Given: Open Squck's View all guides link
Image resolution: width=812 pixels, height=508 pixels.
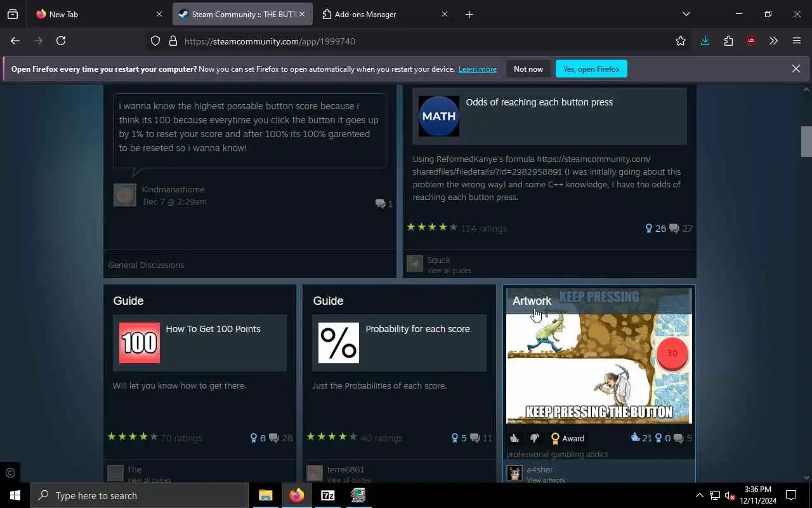Looking at the screenshot, I should [x=449, y=271].
